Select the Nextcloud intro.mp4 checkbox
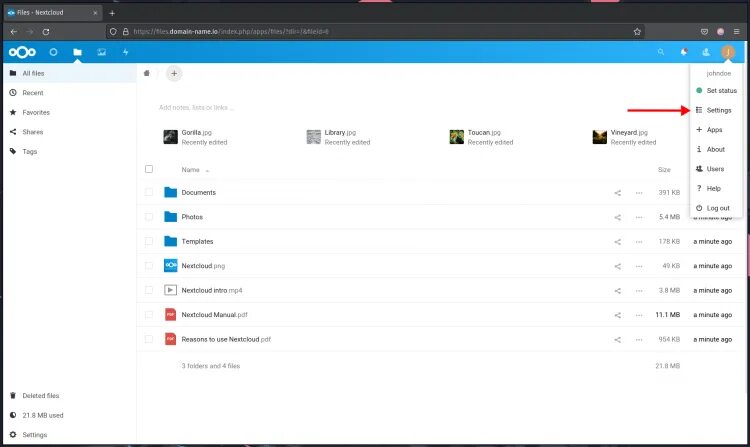 click(x=149, y=290)
